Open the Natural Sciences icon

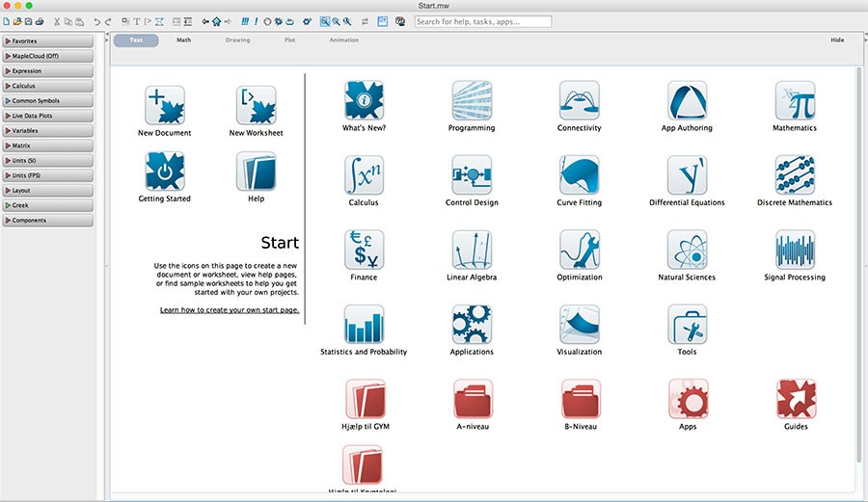[x=687, y=250]
